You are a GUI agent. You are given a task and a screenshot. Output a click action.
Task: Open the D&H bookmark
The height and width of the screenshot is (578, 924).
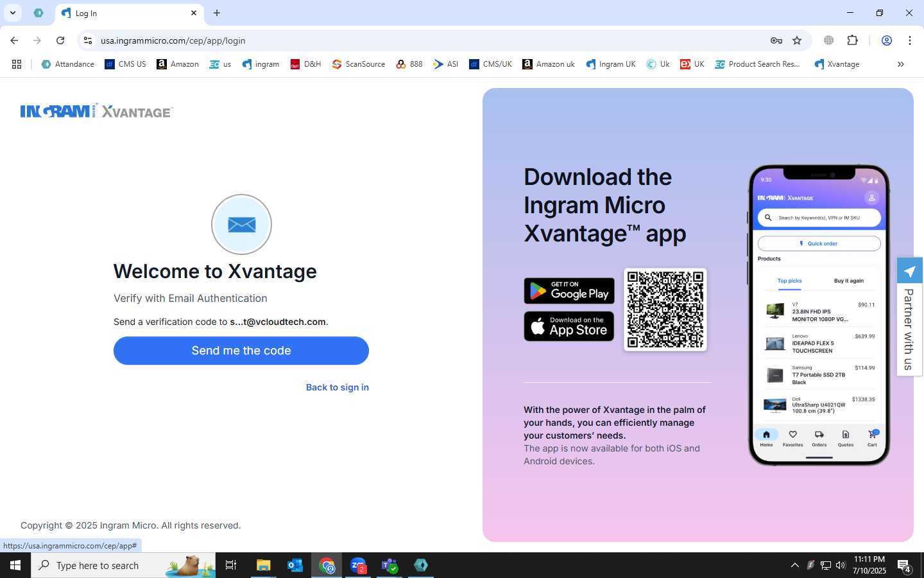305,64
